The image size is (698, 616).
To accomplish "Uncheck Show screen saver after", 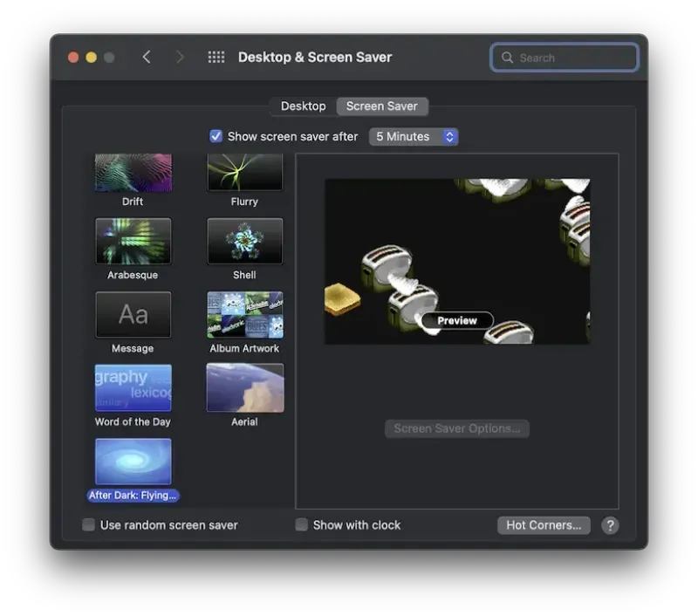I will (x=216, y=136).
